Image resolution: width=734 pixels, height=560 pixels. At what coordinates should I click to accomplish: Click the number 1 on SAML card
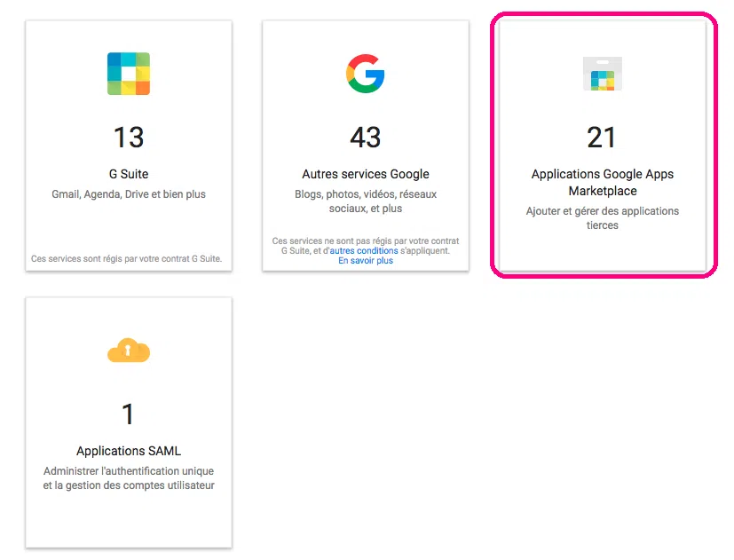tap(128, 414)
